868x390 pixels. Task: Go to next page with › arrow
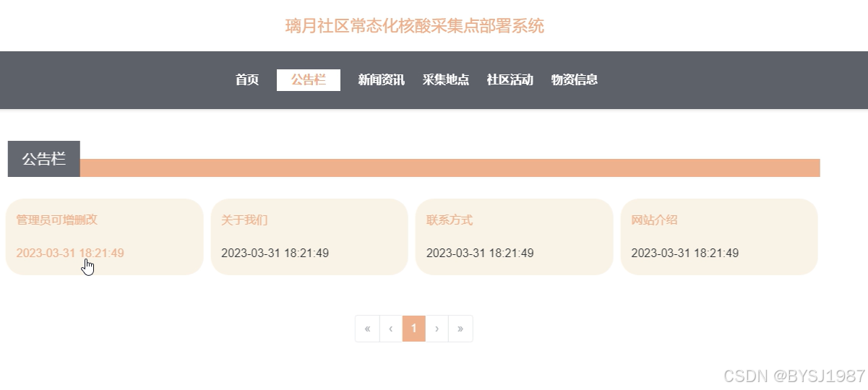coord(437,329)
